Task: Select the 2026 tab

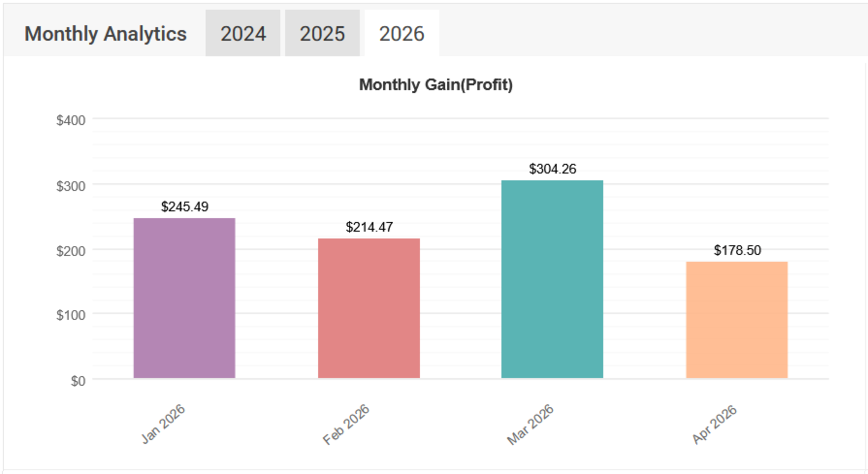Action: (402, 34)
